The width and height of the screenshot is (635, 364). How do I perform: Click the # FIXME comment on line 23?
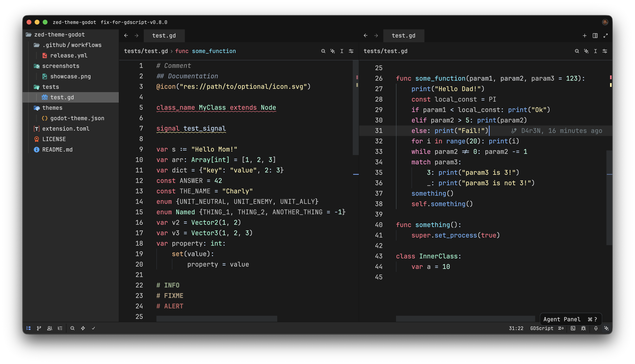[x=170, y=296]
